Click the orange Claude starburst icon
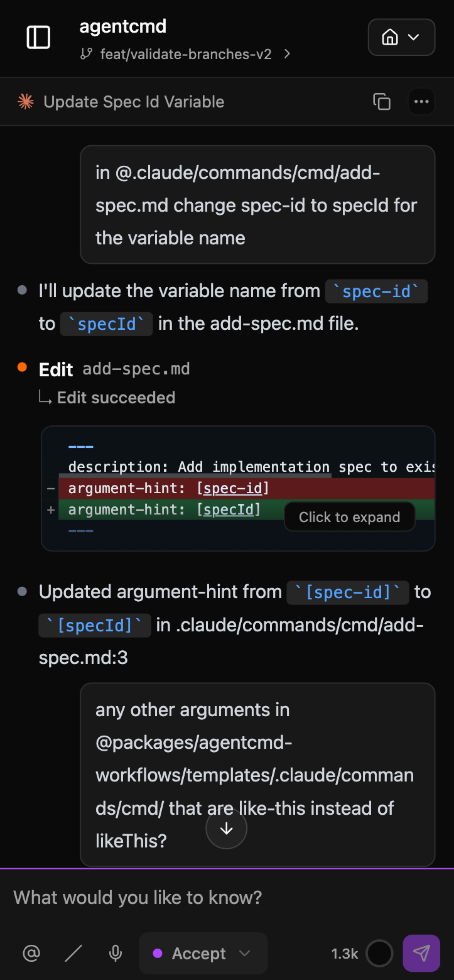 pos(26,102)
